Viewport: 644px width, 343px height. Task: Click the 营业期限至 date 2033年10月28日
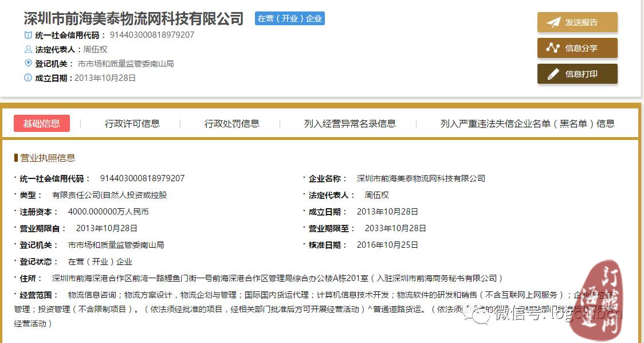click(x=395, y=228)
